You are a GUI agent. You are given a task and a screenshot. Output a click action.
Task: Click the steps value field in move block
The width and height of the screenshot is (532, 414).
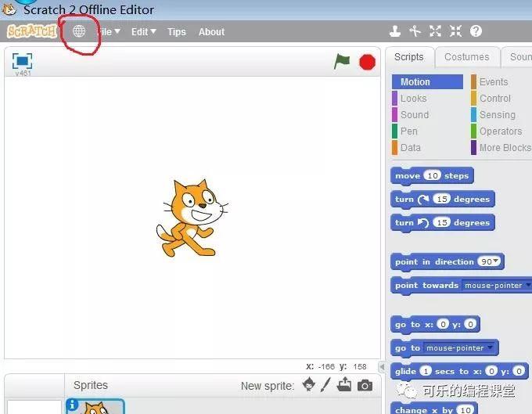point(432,175)
